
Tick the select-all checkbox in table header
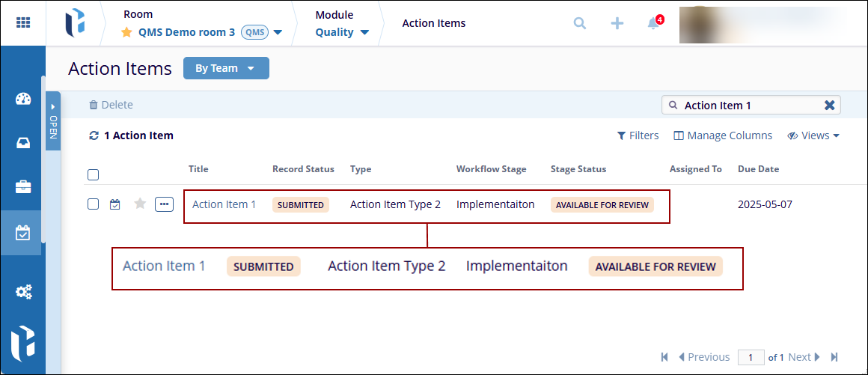93,175
